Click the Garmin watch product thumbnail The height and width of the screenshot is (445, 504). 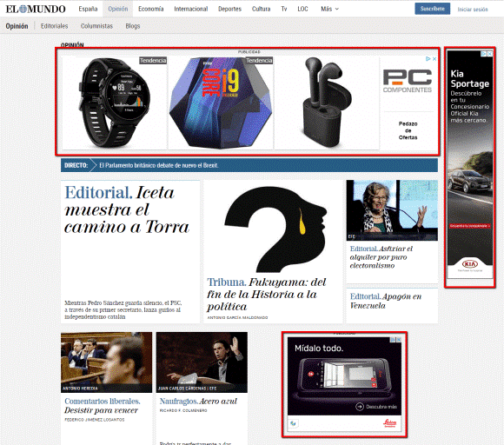[x=115, y=103]
